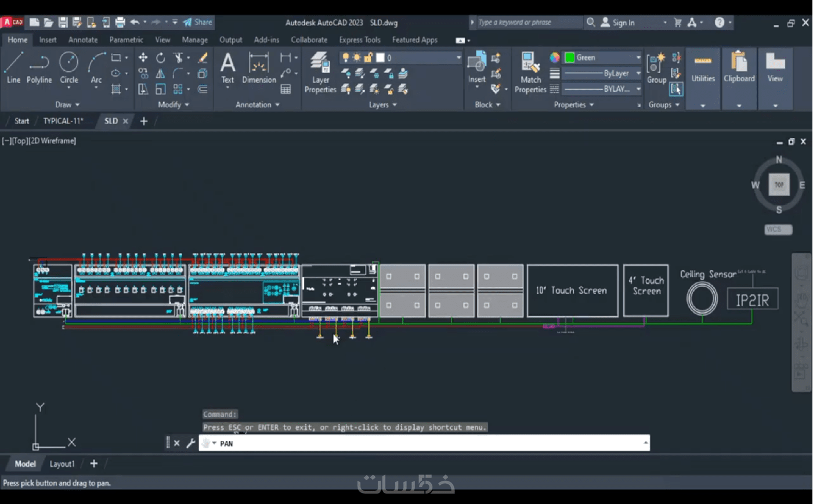The image size is (813, 504).
Task: Activate the Circle tool
Action: point(68,68)
